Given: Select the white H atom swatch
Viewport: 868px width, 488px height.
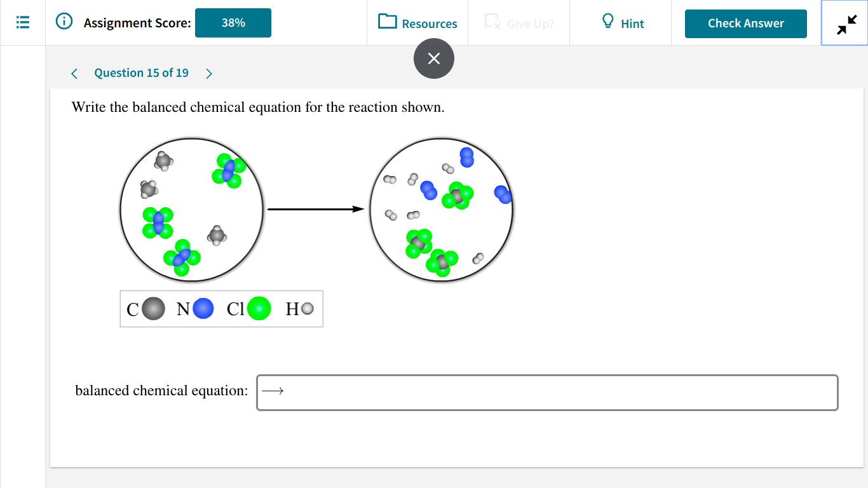Looking at the screenshot, I should (x=306, y=309).
